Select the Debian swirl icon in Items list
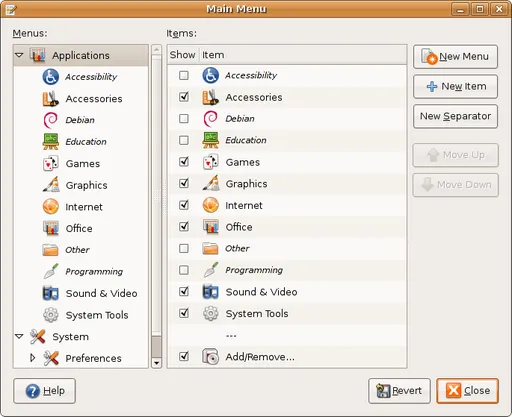The height and width of the screenshot is (417, 512). click(x=210, y=119)
